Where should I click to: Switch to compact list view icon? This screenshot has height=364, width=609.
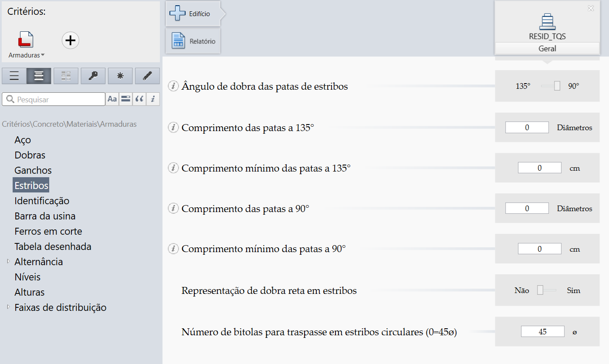pyautogui.click(x=14, y=76)
